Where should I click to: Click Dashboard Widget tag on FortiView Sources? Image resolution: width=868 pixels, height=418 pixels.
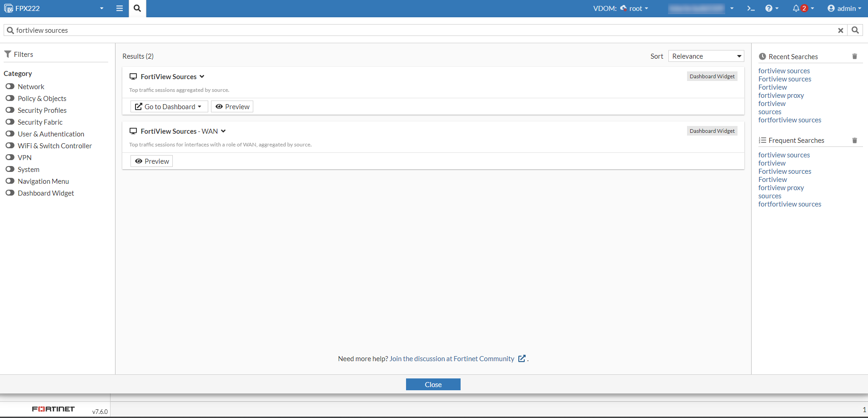tap(712, 76)
